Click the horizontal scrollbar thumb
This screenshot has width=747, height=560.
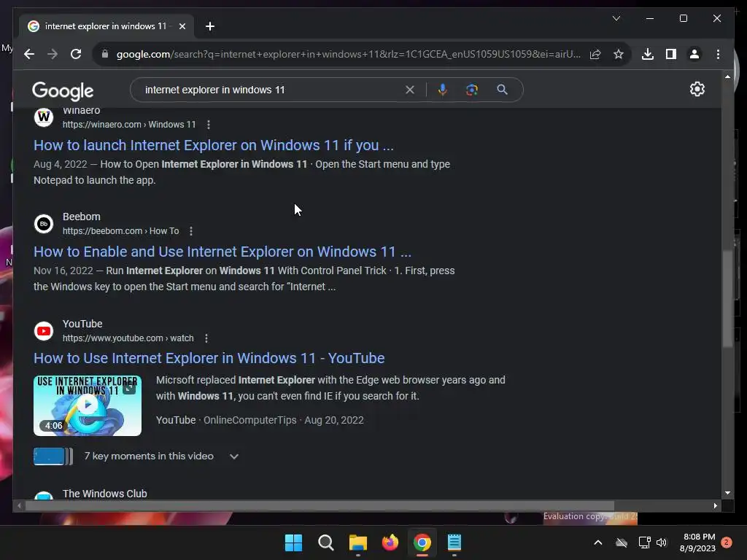[320, 506]
